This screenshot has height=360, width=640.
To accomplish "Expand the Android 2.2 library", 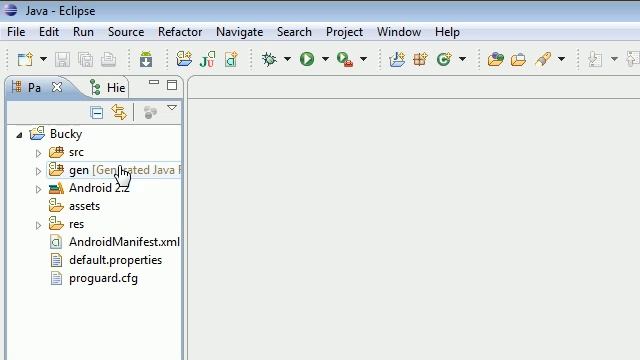I will pos(38,189).
